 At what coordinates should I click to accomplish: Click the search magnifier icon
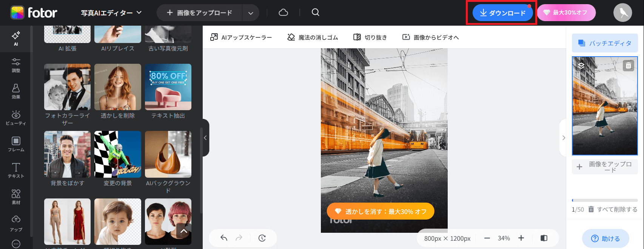[x=316, y=12]
